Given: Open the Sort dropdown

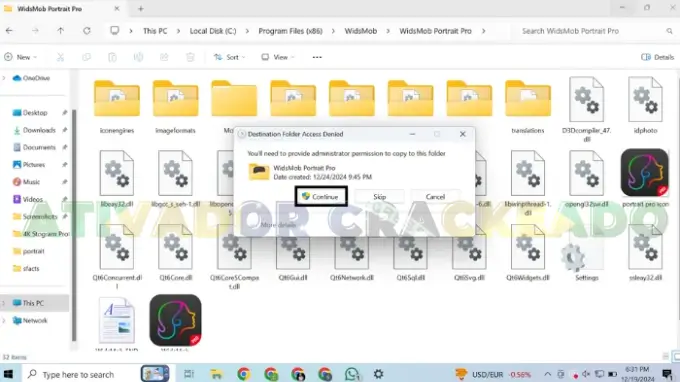Looking at the screenshot, I should click(229, 57).
